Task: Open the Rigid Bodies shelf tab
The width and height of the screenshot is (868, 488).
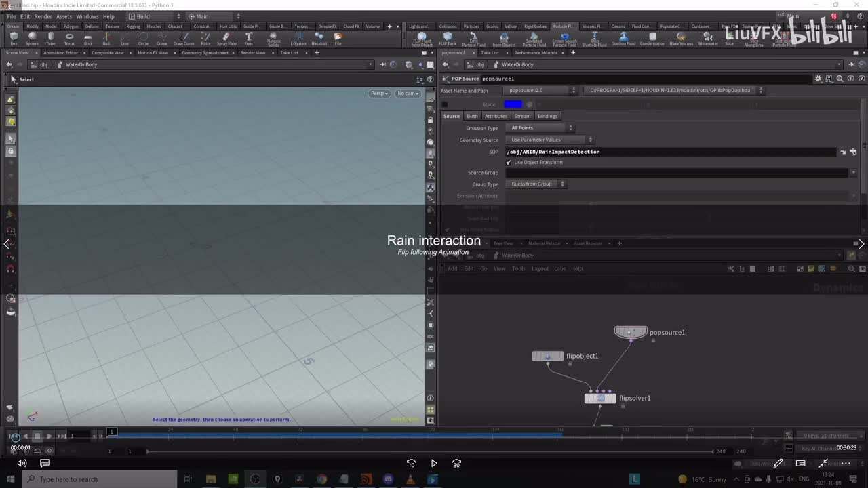Action: tap(535, 26)
